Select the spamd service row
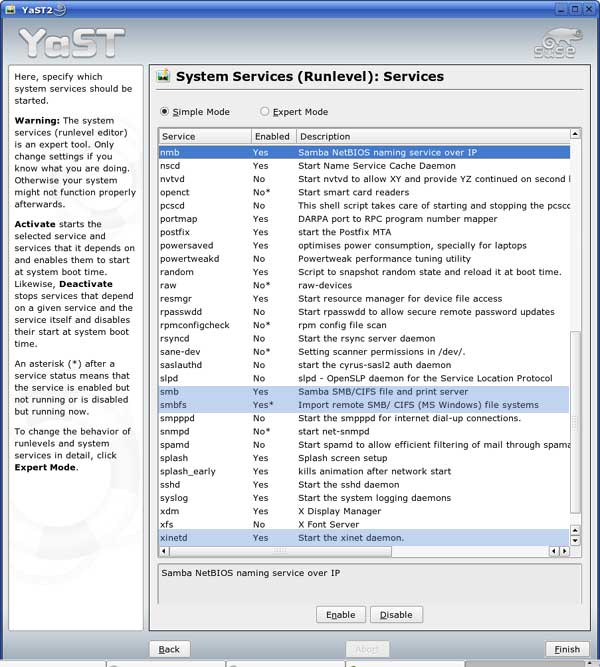The width and height of the screenshot is (600, 667). tap(364, 445)
